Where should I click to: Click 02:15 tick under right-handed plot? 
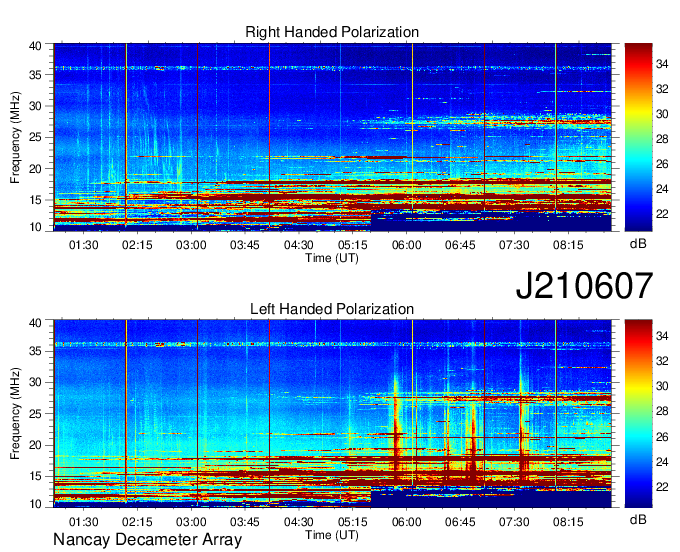pyautogui.click(x=137, y=245)
